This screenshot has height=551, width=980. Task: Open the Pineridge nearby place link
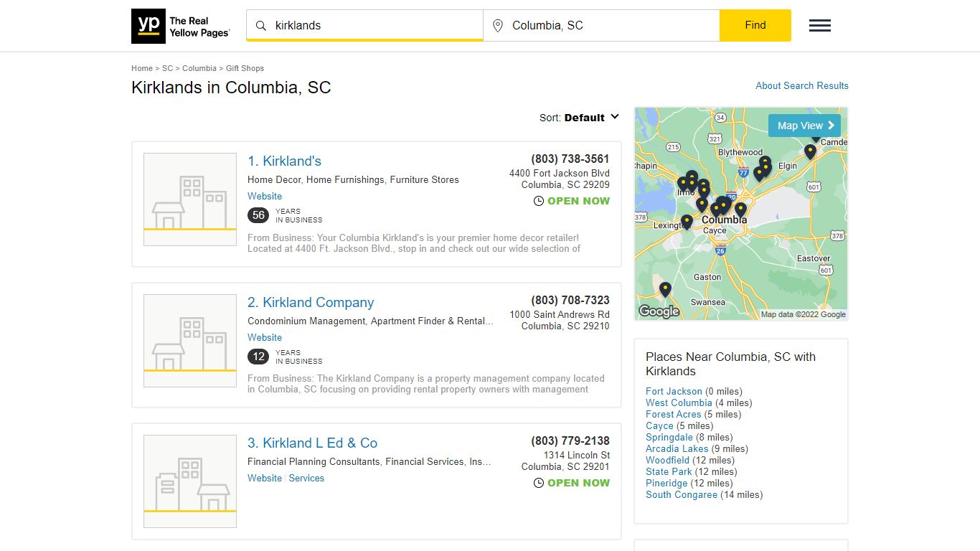[666, 483]
